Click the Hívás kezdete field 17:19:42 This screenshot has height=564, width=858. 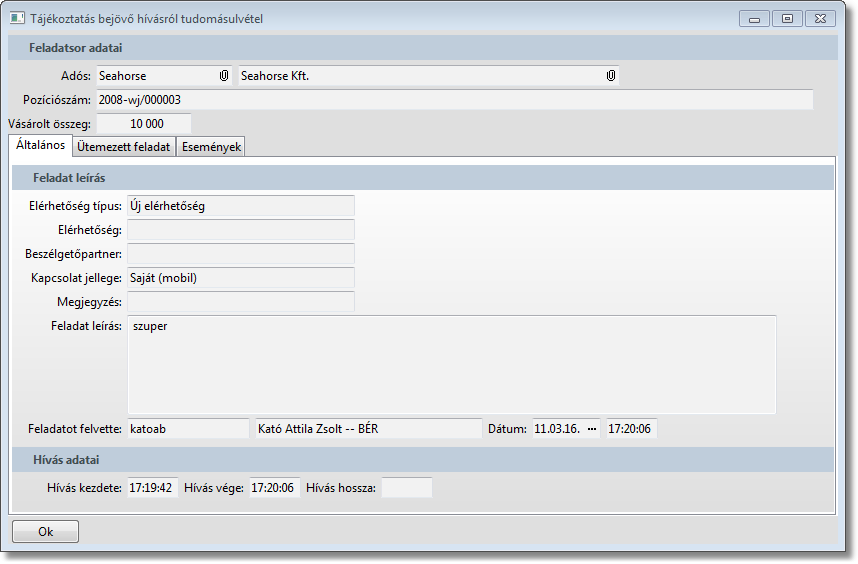pos(153,488)
